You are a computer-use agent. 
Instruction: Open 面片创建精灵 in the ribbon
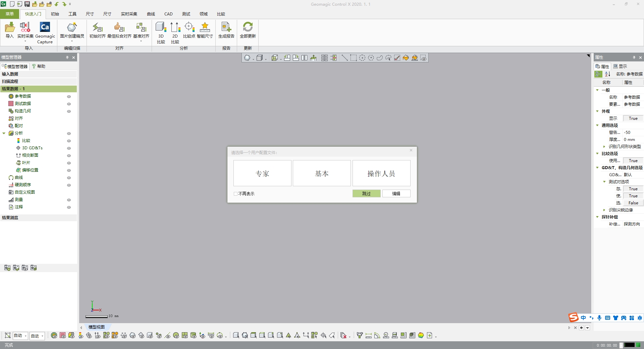[71, 32]
